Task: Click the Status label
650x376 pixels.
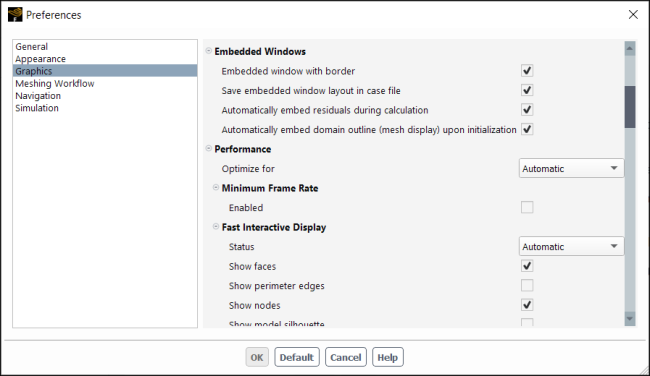Action: click(242, 247)
